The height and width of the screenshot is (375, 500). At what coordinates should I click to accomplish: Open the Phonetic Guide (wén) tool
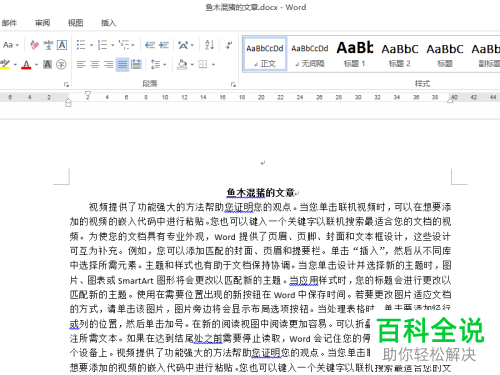(x=48, y=45)
